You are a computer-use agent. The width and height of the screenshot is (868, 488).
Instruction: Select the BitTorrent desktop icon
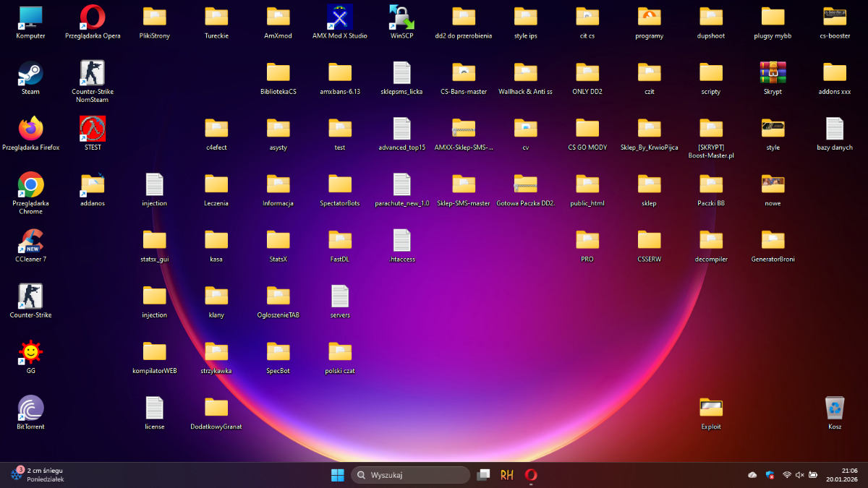point(30,408)
